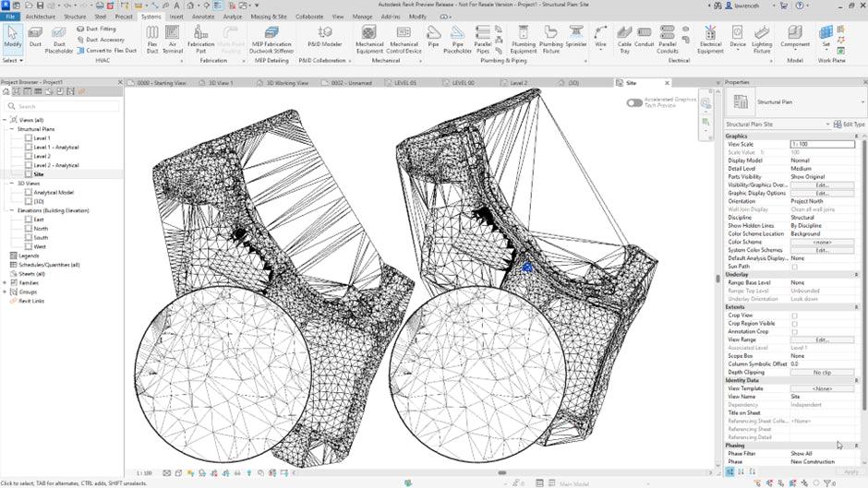
Task: Tick the Sun Path checkbox
Action: click(794, 267)
